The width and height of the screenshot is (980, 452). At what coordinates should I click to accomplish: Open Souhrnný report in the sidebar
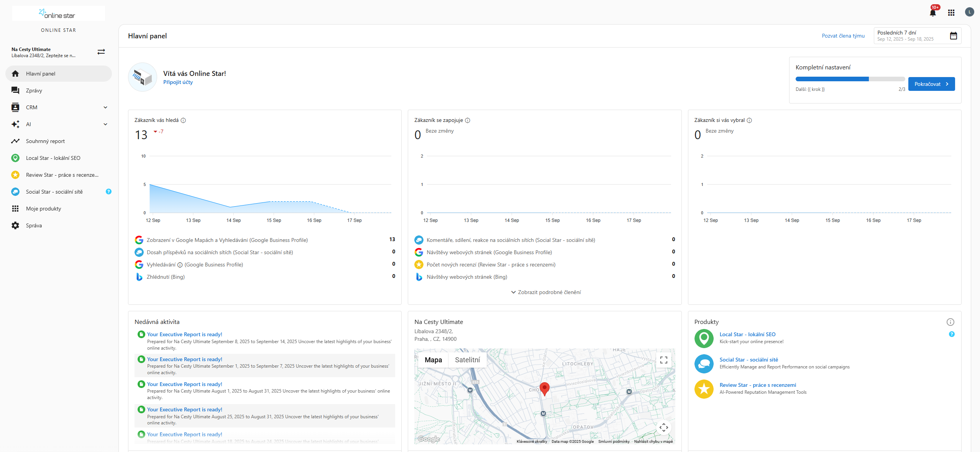click(x=45, y=141)
